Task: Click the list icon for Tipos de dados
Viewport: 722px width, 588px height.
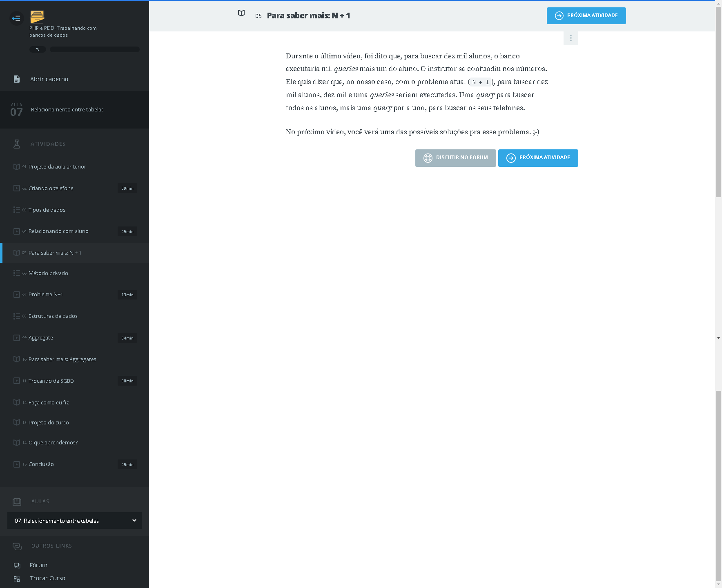Action: [x=17, y=210]
